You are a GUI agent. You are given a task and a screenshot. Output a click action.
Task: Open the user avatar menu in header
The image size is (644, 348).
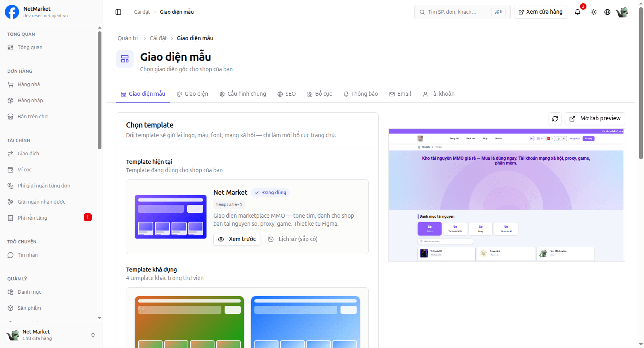[x=622, y=12]
